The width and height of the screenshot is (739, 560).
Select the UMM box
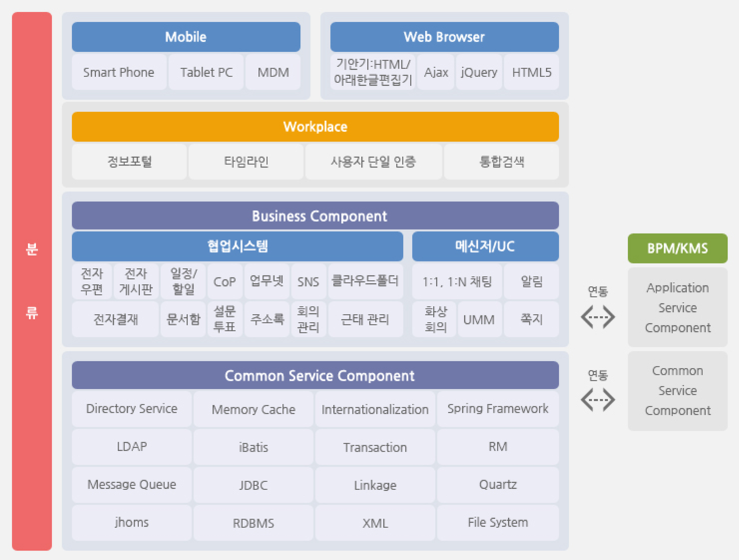(x=480, y=319)
